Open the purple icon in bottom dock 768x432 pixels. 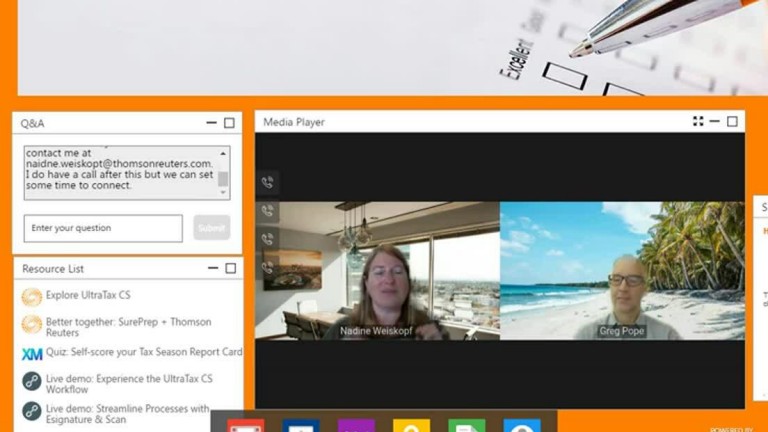tap(356, 425)
